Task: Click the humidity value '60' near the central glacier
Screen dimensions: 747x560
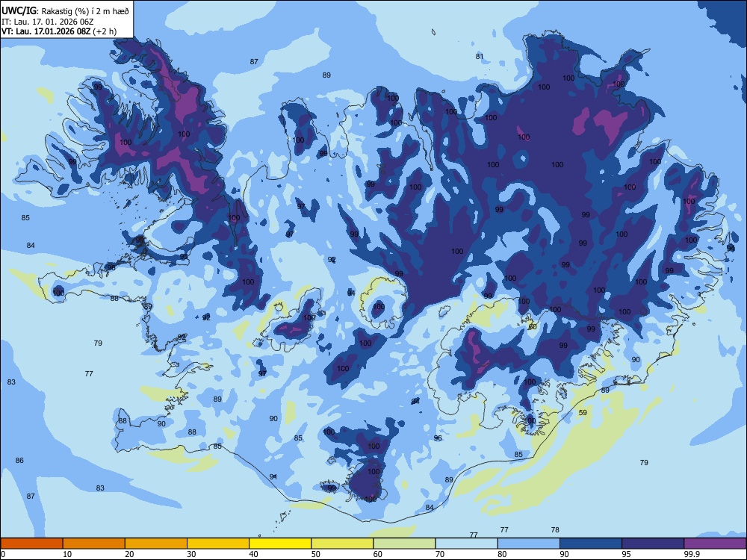Action: [x=533, y=327]
